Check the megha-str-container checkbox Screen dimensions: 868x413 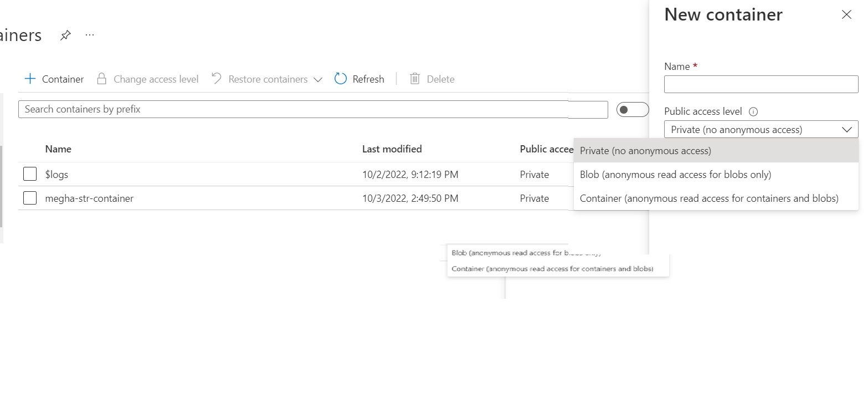(x=29, y=197)
